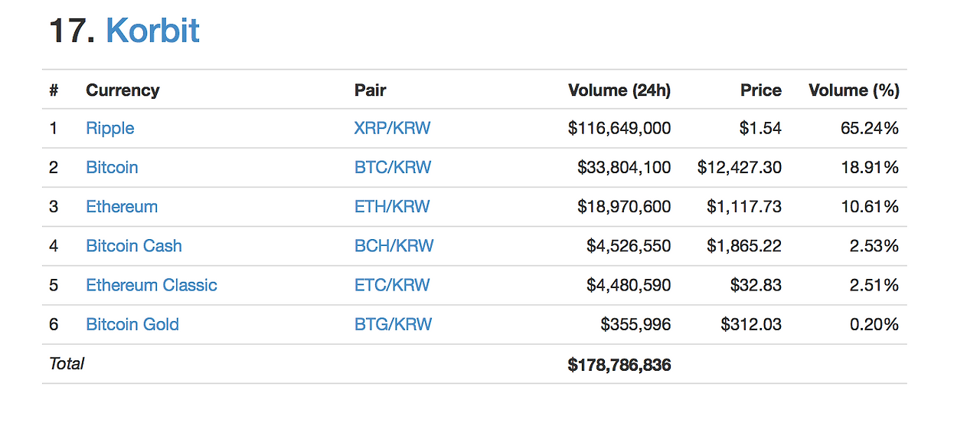Screen dimensions: 980x436
Task: Select the $355,996 volume value
Action: [x=635, y=324]
